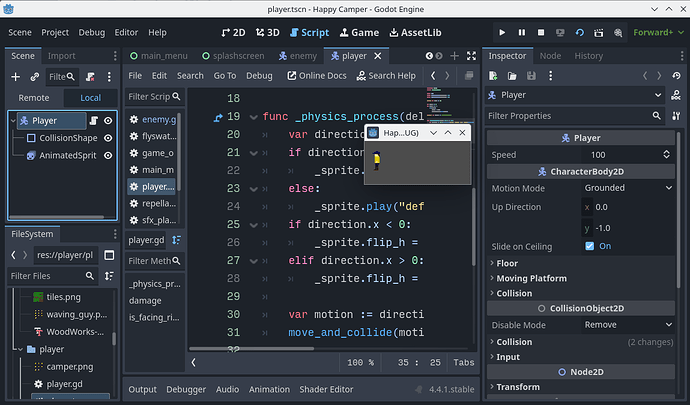Click the Filter Files search field
690x405 pixels.
(52, 276)
